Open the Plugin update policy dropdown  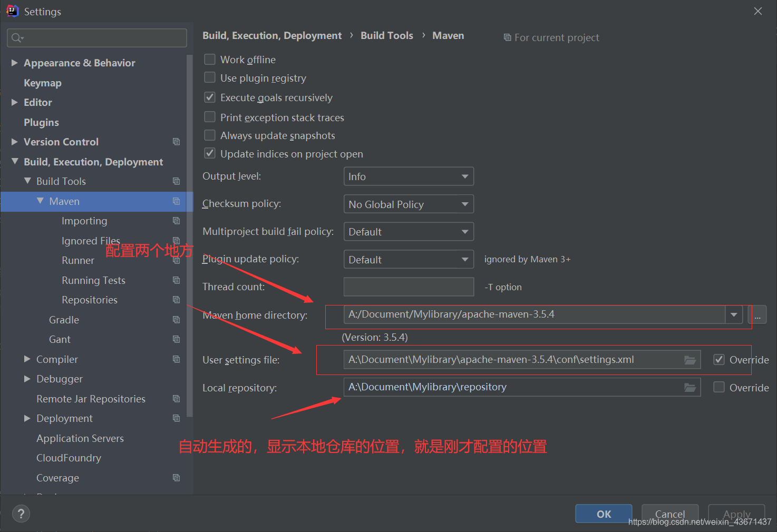click(x=409, y=260)
